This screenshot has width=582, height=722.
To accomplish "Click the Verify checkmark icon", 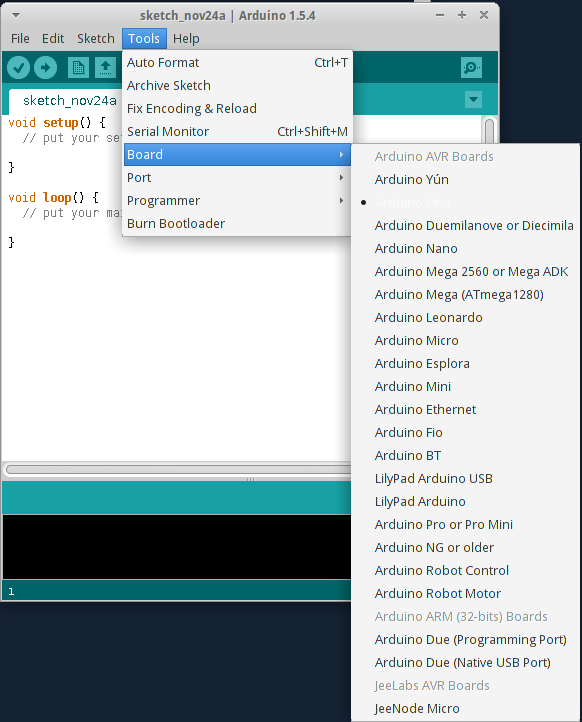I will [18, 68].
